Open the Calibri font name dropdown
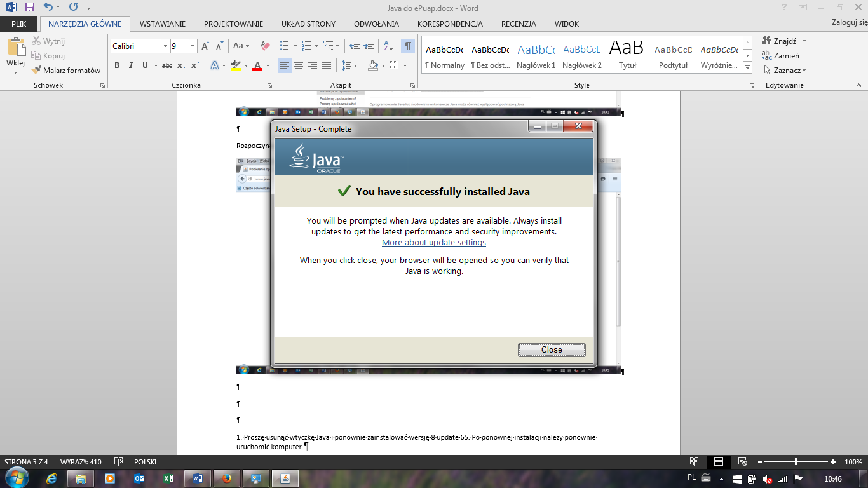This screenshot has height=488, width=868. click(x=165, y=46)
